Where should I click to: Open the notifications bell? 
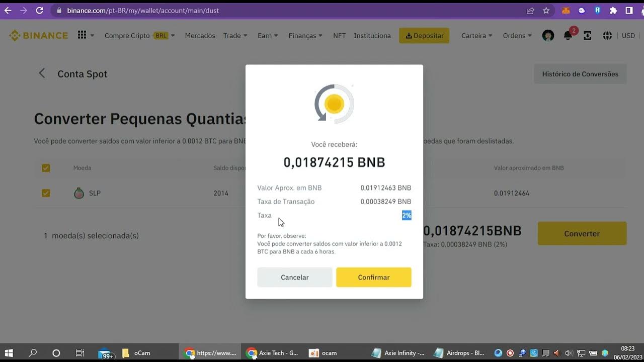(568, 36)
